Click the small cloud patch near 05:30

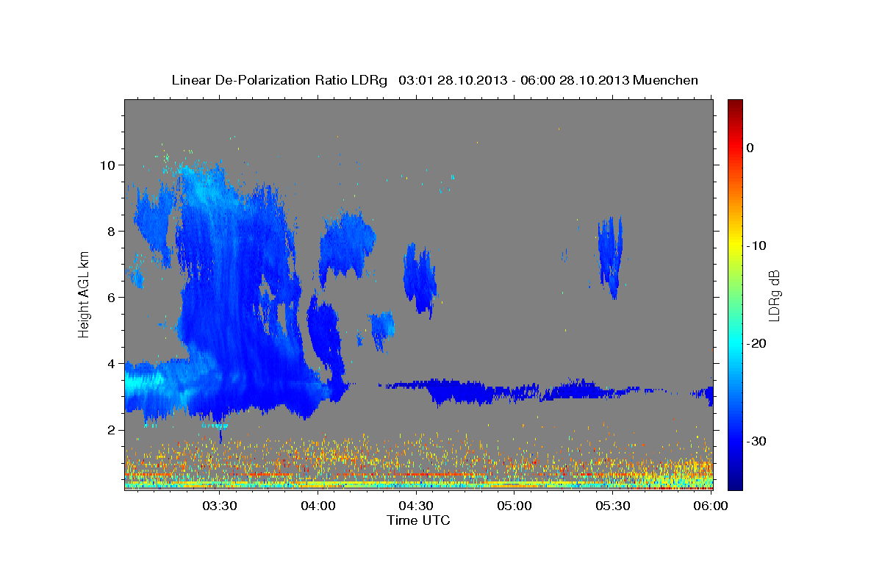tap(610, 257)
